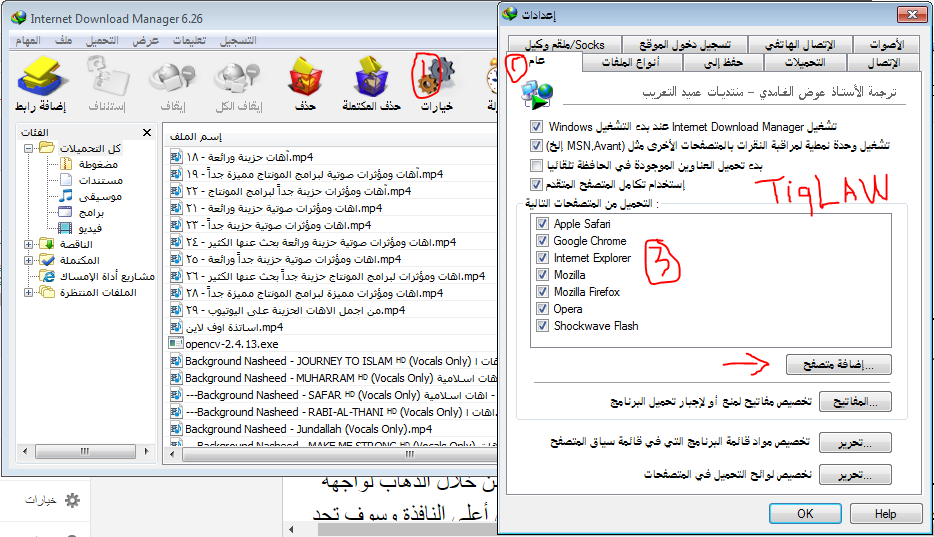This screenshot has height=537, width=934.
Task: Switch to the Connection (الإتصال) tab
Action: point(884,63)
